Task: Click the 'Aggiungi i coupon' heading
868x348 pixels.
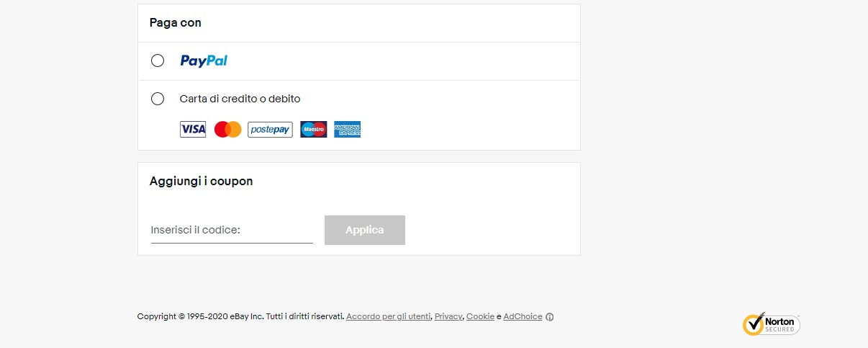Action: tap(202, 181)
